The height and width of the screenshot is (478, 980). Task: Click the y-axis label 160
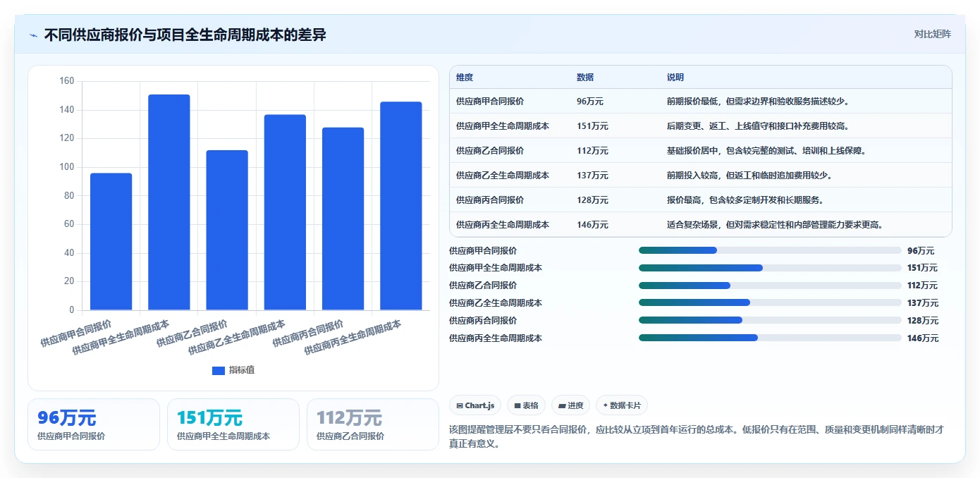tap(67, 81)
